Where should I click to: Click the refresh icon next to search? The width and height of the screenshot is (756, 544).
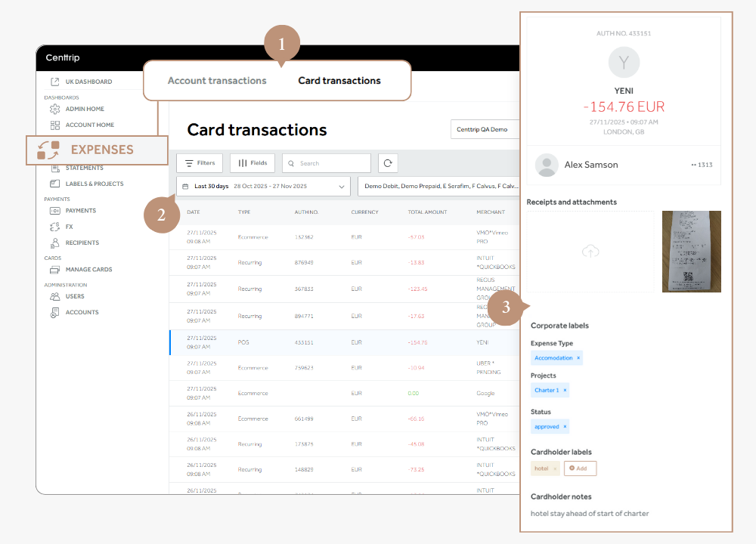pyautogui.click(x=386, y=162)
